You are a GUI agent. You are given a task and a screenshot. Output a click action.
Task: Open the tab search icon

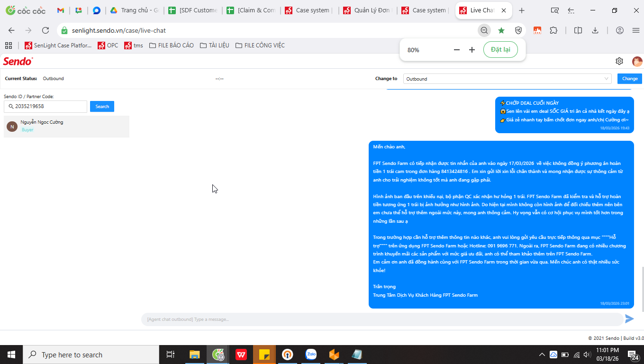(555, 10)
